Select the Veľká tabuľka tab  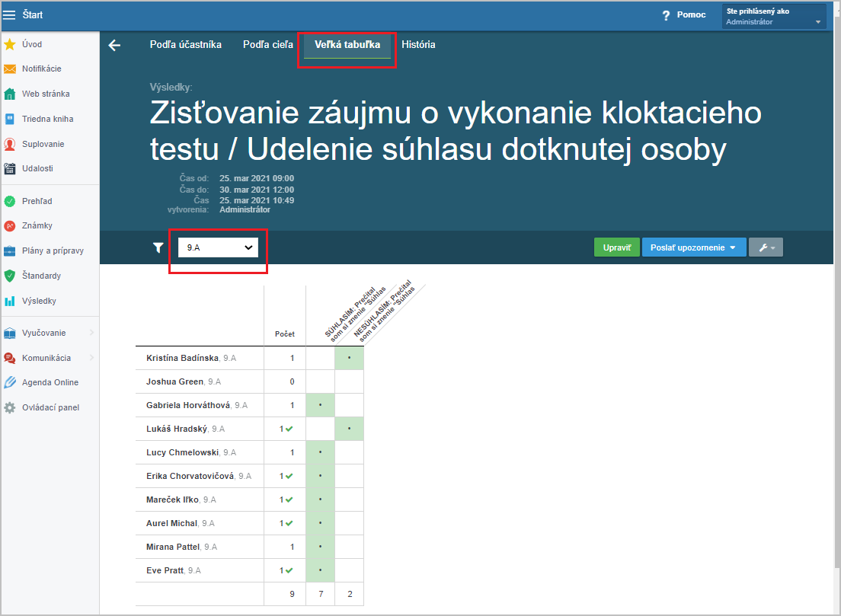click(347, 45)
